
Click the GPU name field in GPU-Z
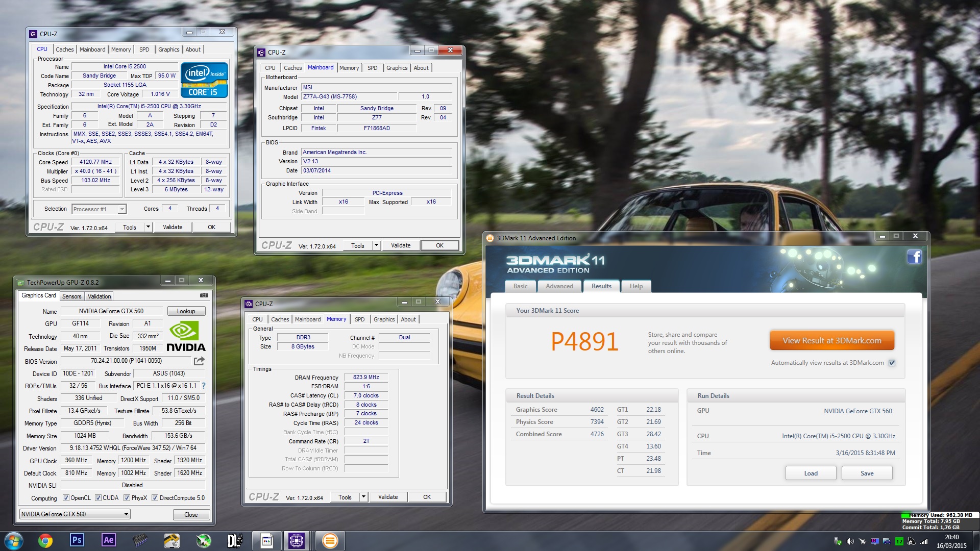click(x=111, y=311)
